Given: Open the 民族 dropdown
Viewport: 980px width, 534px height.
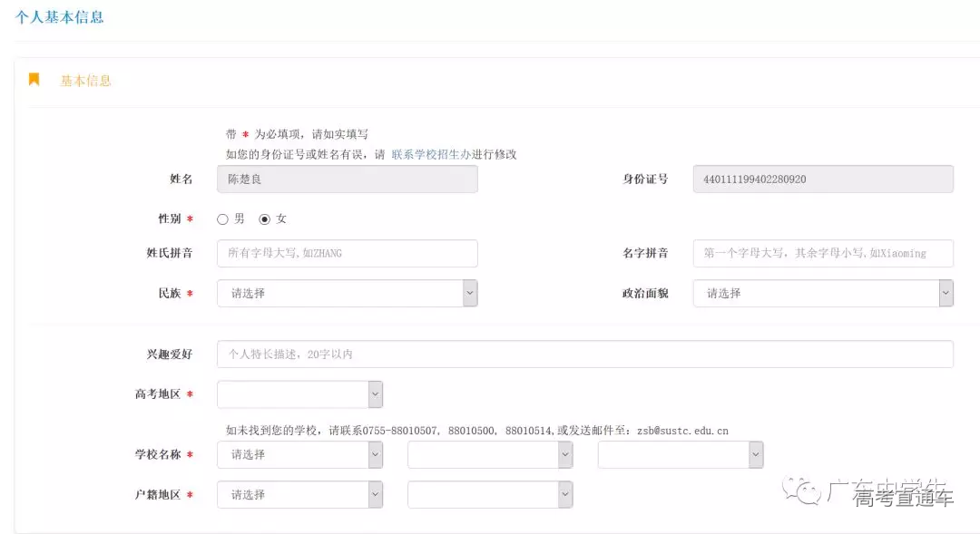Looking at the screenshot, I should [347, 294].
